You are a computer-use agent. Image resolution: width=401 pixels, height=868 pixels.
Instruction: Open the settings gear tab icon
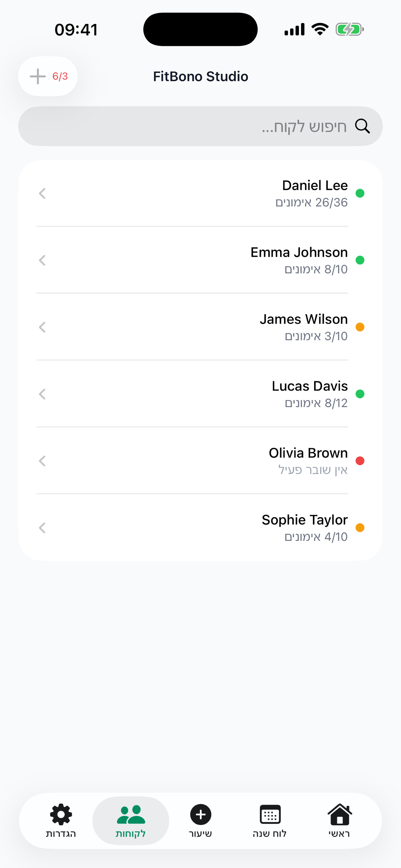61,815
